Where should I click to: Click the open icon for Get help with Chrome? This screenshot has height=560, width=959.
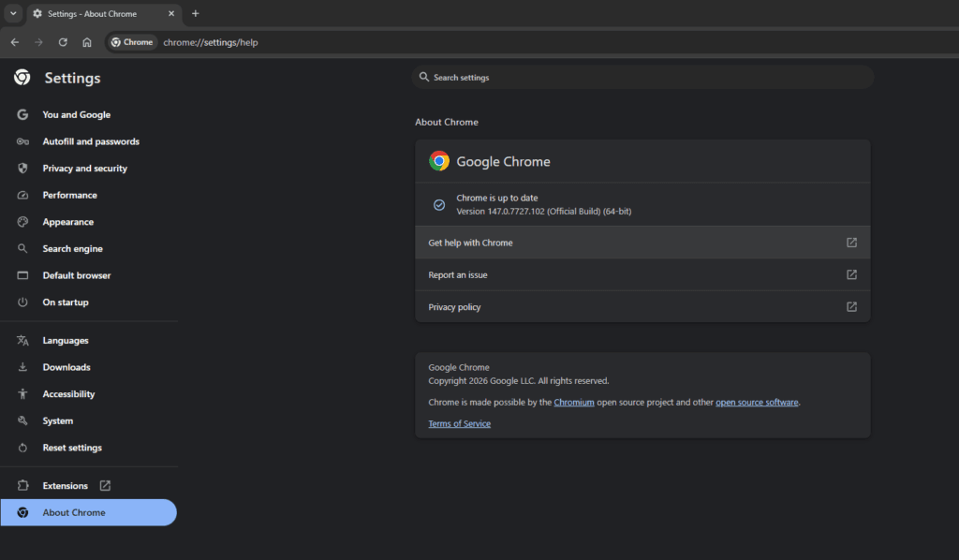click(851, 243)
